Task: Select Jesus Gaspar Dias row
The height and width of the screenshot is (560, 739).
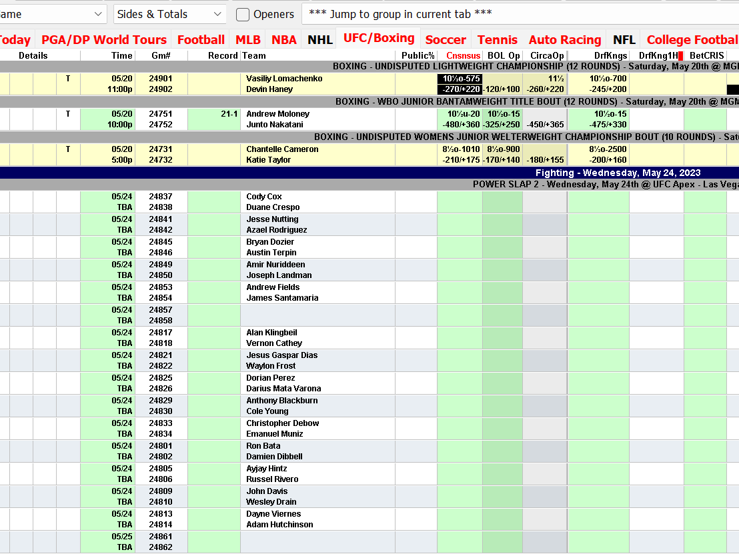Action: (281, 355)
